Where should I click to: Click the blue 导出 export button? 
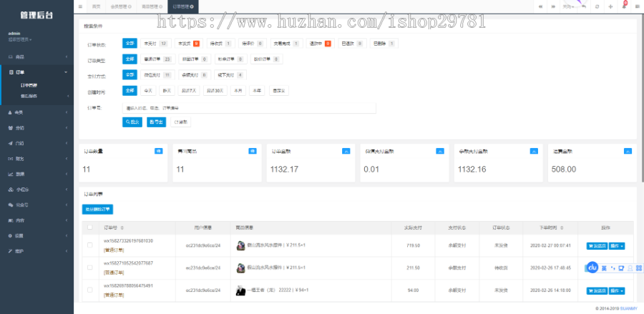pos(157,122)
